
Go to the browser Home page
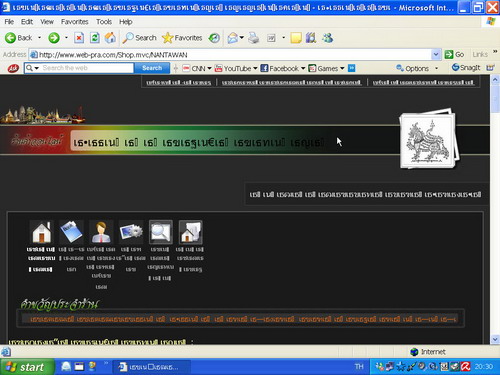coord(110,38)
